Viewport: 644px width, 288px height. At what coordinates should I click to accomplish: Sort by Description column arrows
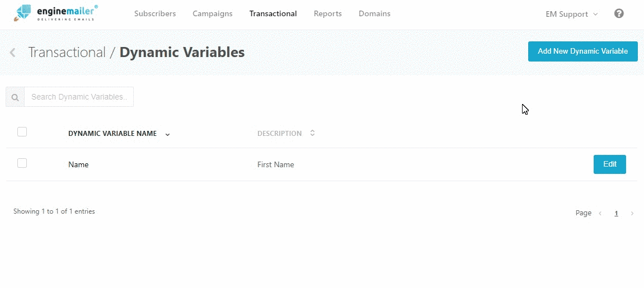(x=312, y=133)
